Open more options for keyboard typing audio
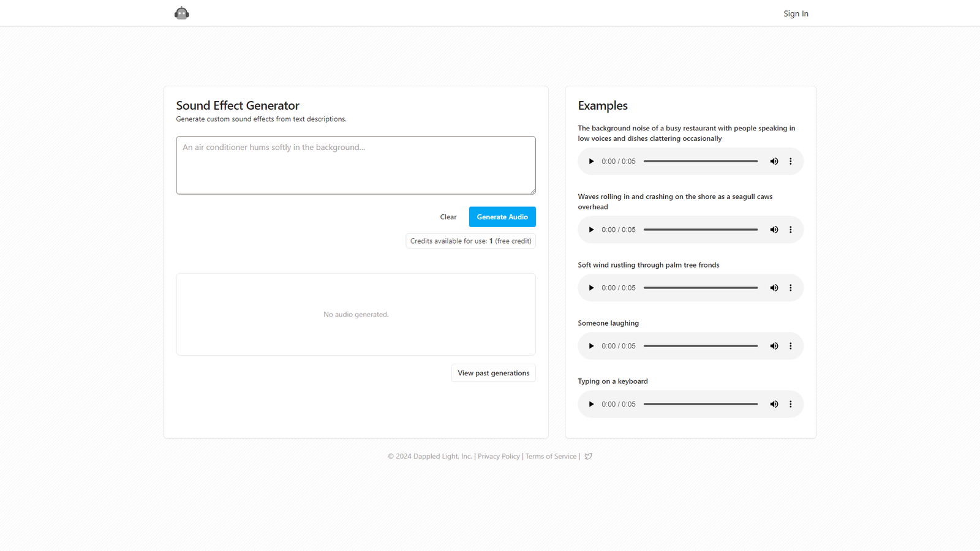This screenshot has height=551, width=980. pos(791,404)
